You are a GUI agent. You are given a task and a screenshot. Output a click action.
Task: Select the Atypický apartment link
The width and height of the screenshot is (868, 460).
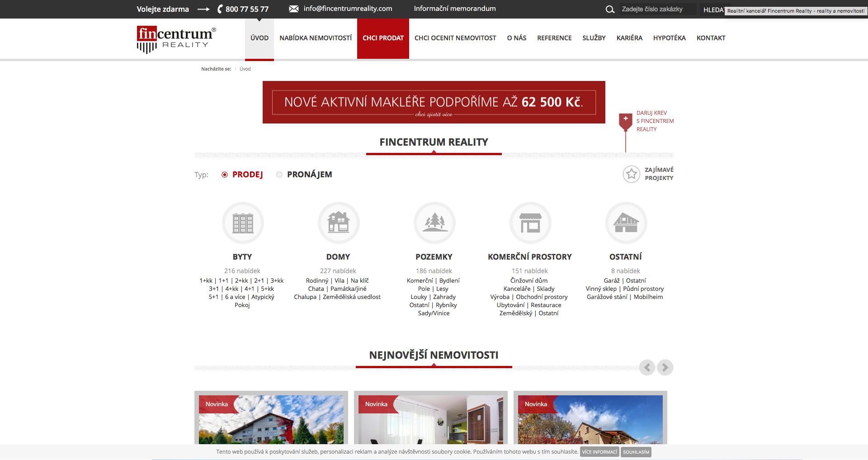click(x=263, y=297)
